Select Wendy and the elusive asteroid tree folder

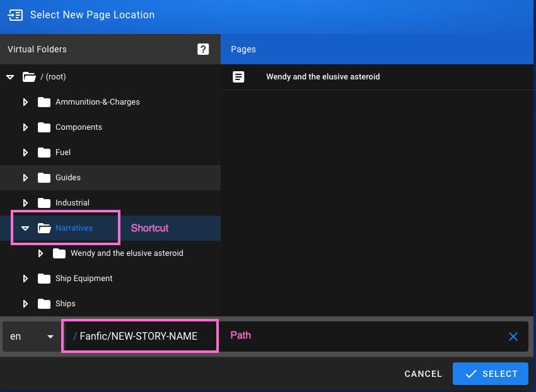tap(127, 253)
